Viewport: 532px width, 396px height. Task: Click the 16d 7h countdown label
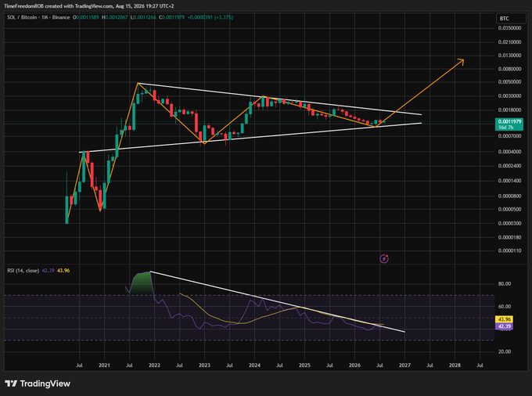(506, 128)
